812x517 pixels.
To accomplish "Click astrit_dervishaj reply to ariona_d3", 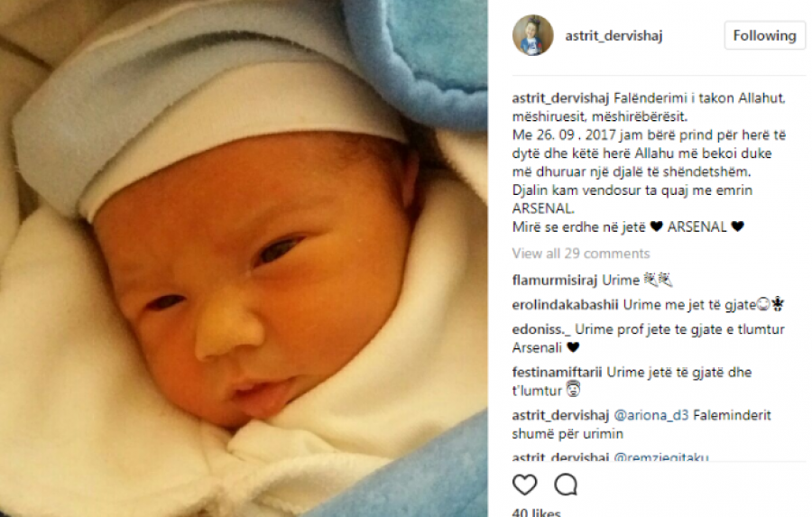I will pyautogui.click(x=560, y=415).
